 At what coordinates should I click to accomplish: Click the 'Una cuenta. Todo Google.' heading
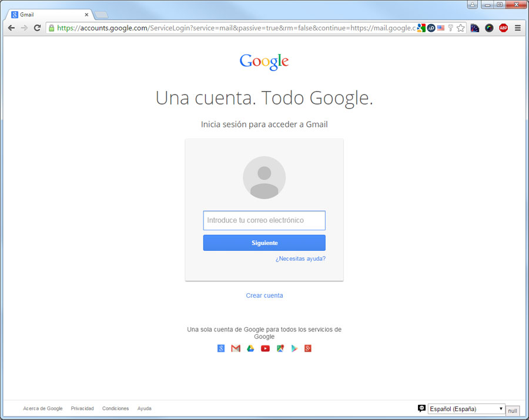pos(264,99)
